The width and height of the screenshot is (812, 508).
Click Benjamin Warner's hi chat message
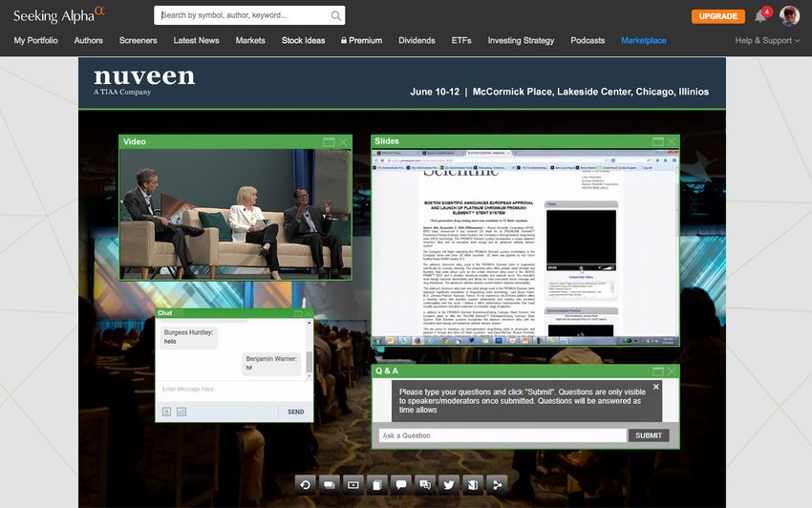271,363
